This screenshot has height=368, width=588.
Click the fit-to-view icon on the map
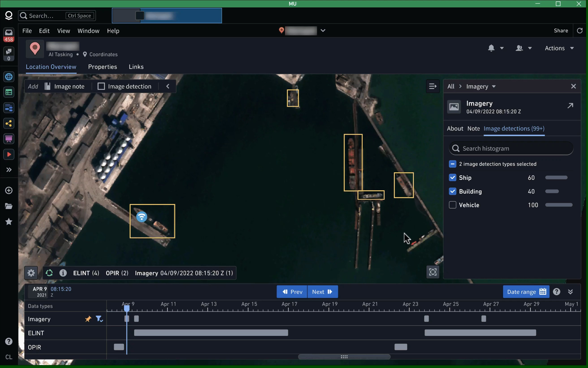pos(433,272)
